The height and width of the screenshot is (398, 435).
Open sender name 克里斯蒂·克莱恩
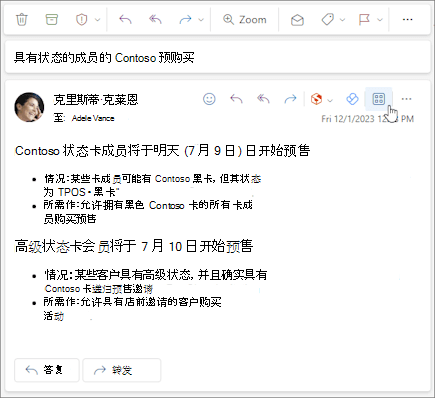tap(96, 99)
